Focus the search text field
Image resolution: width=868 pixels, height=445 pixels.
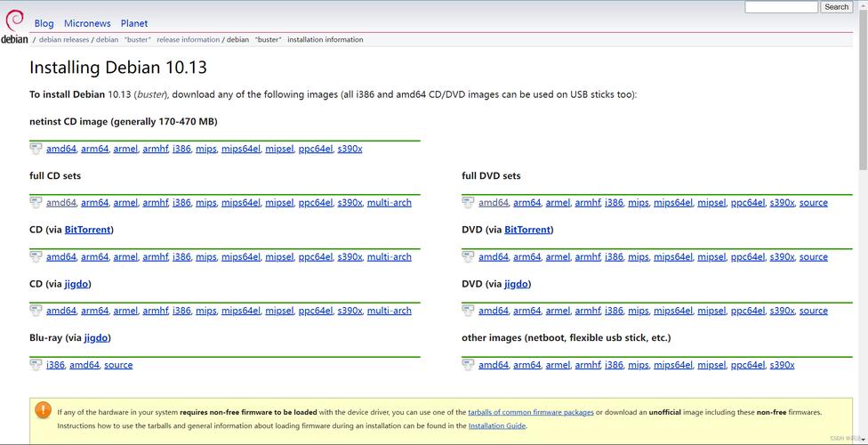(x=781, y=6)
